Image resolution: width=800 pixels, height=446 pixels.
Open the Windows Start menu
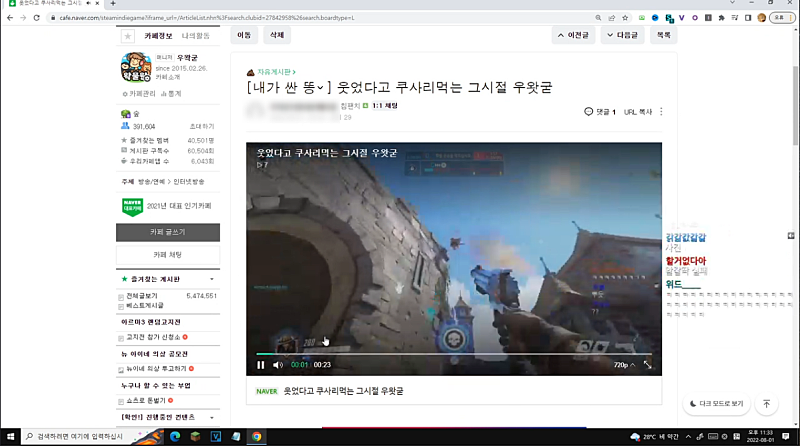10,436
